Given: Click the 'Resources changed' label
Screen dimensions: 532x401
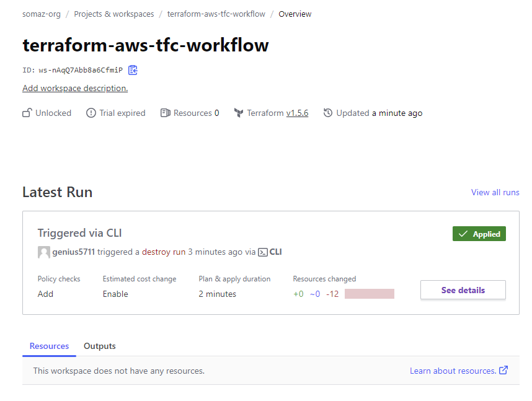Looking at the screenshot, I should point(325,279).
